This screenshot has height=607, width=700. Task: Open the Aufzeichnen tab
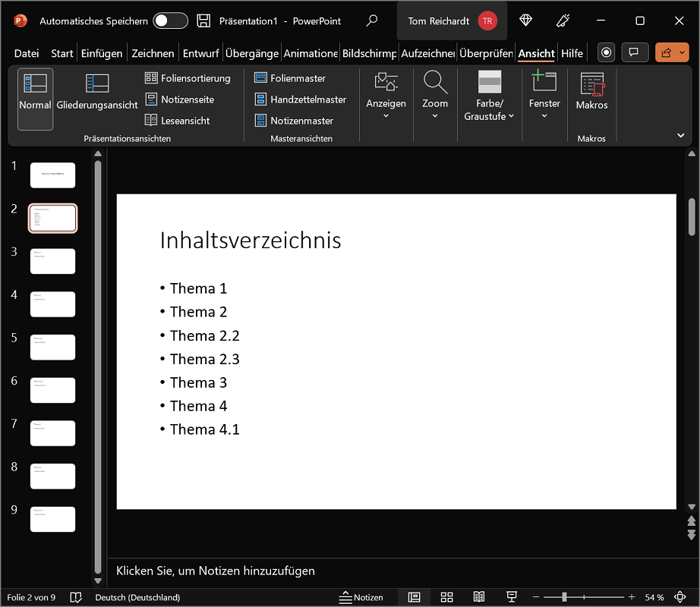(427, 54)
